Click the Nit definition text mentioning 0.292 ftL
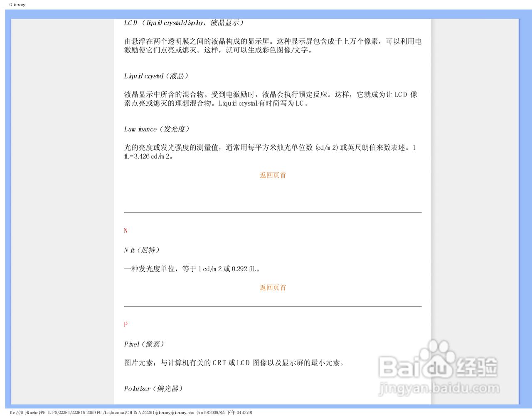532x418 pixels. (191, 269)
